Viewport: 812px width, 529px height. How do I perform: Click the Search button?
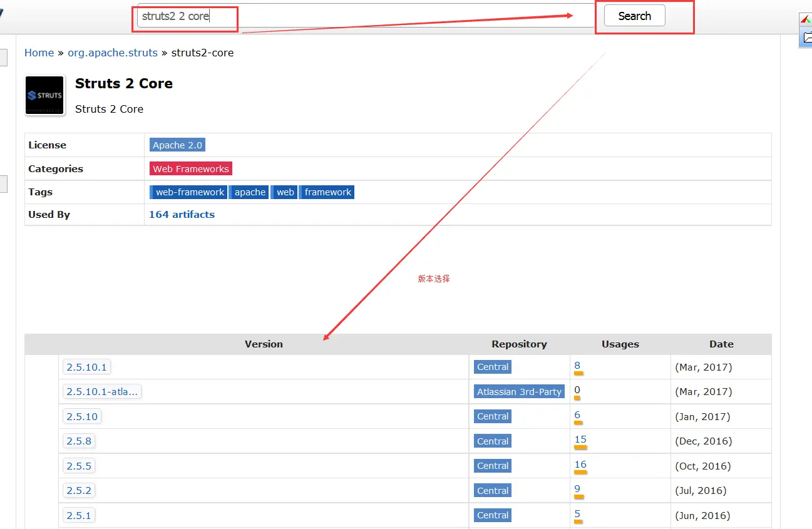pos(634,16)
